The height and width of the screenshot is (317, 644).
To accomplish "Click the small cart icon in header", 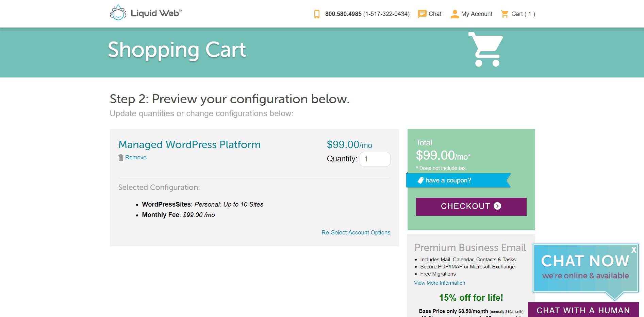I will click(505, 14).
